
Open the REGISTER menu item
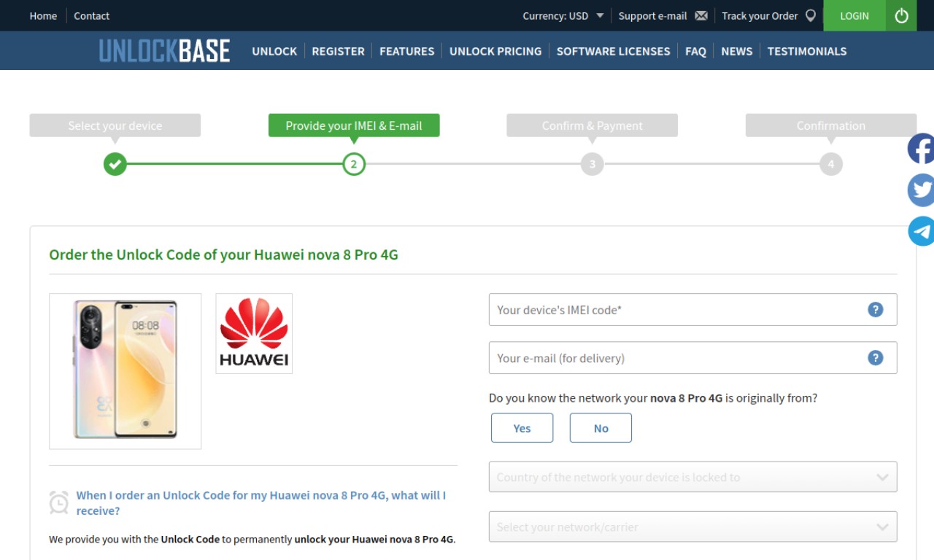[338, 51]
